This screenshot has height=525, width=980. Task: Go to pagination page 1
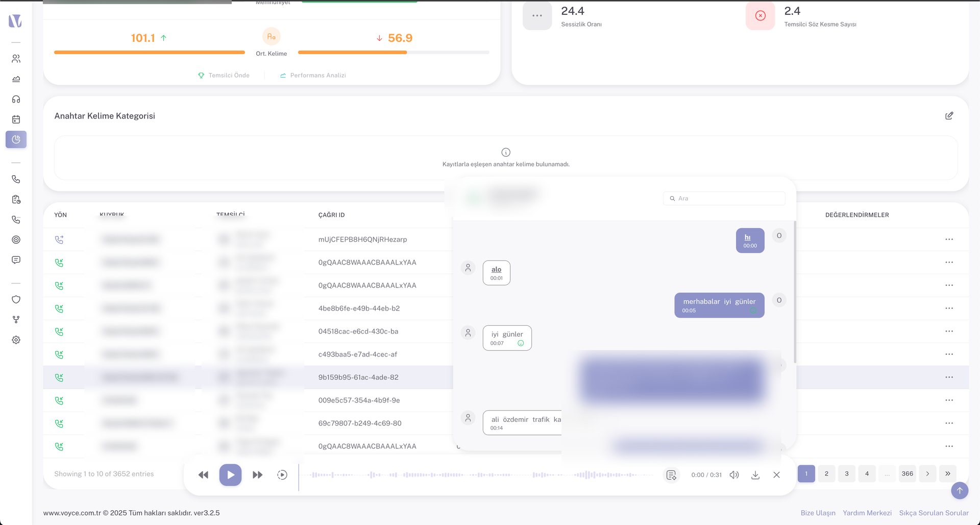806,474
